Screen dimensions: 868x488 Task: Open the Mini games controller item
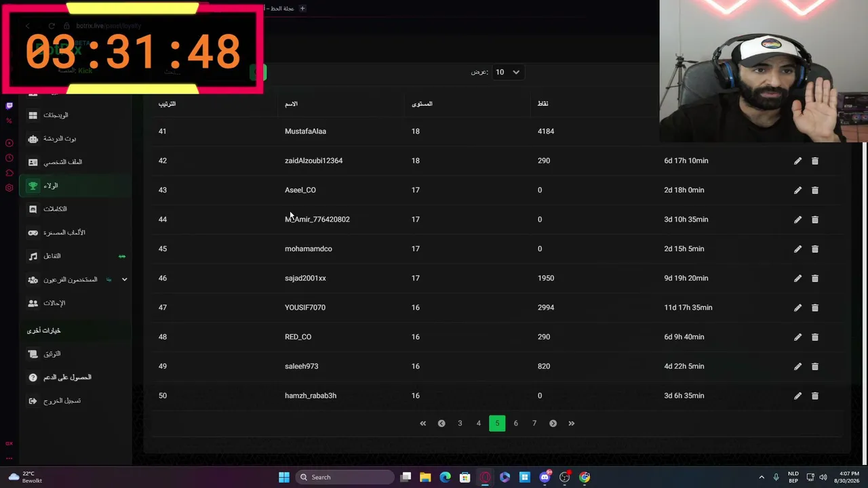tap(75, 232)
